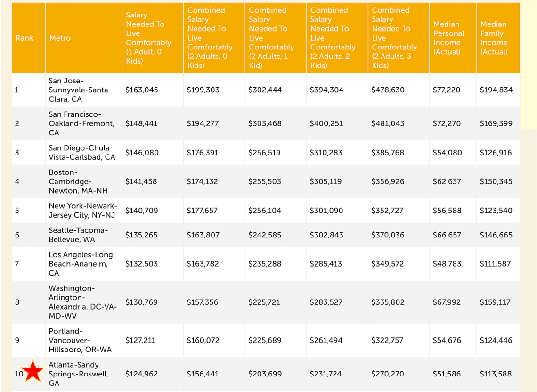Select the New York-Newark-Jersey City cell

[x=83, y=211]
